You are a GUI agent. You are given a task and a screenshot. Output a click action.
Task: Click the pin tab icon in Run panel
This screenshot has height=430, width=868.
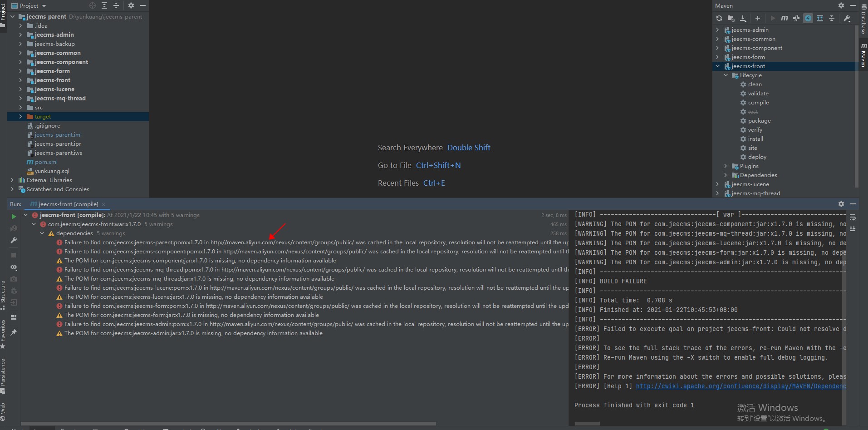[14, 332]
